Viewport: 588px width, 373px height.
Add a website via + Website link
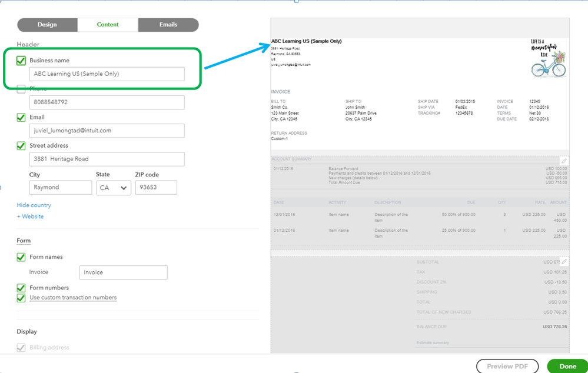(30, 217)
